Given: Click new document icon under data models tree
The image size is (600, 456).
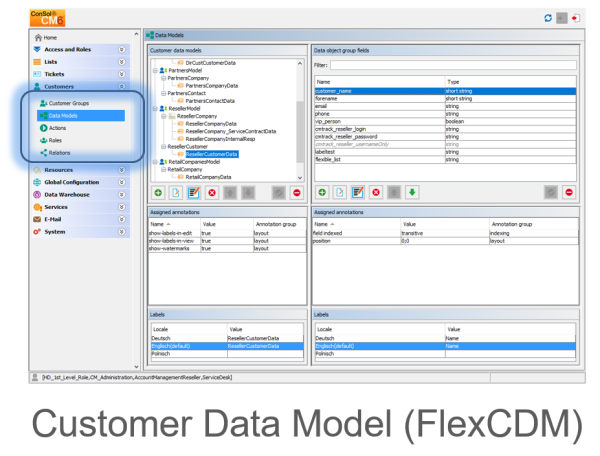Looking at the screenshot, I should [176, 192].
